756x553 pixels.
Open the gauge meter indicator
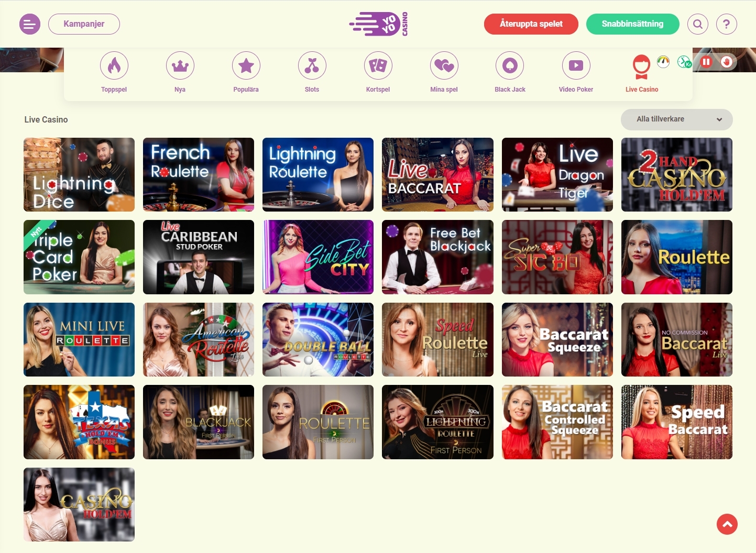pos(663,62)
